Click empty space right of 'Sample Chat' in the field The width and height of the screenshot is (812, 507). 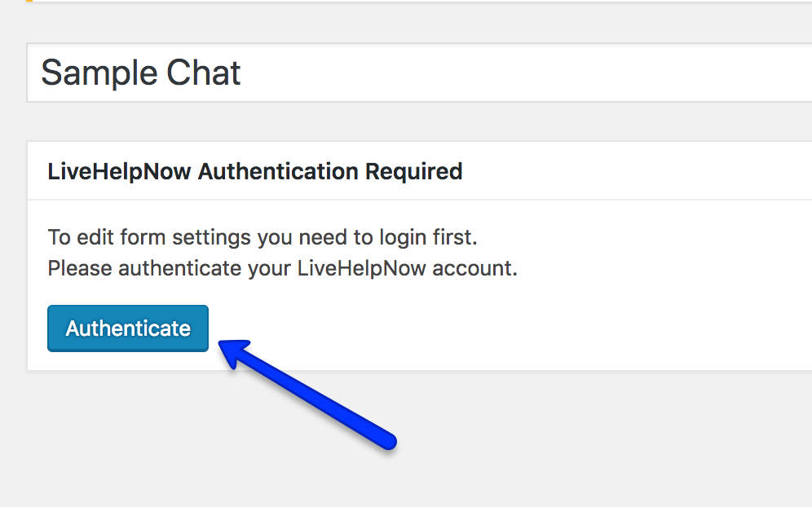click(518, 73)
